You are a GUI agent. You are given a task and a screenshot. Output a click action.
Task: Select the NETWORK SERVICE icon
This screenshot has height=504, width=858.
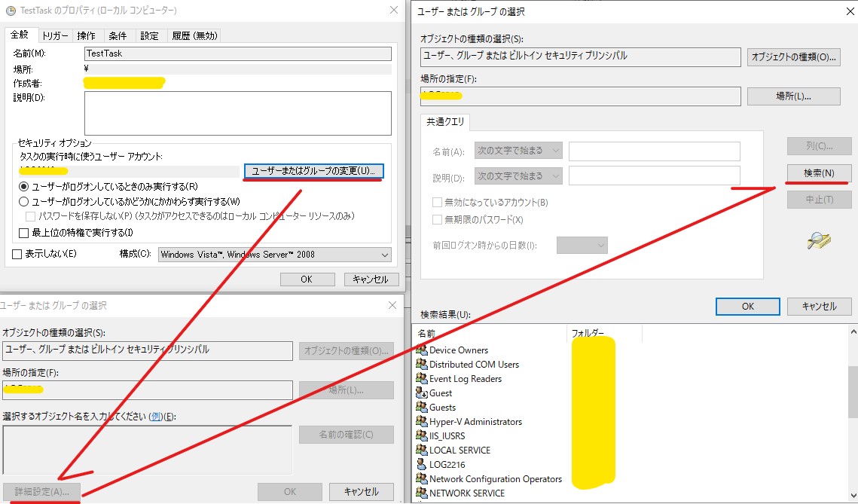point(421,493)
